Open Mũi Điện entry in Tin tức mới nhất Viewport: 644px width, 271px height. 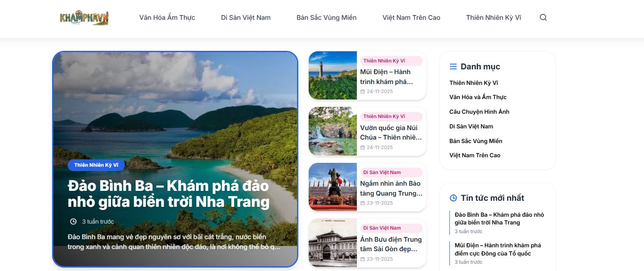498,249
